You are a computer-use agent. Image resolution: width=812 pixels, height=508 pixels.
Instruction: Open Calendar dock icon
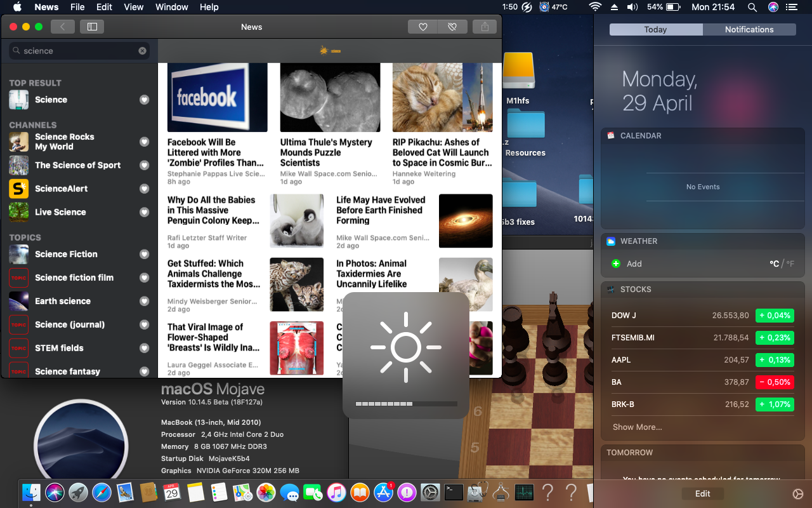(x=172, y=492)
